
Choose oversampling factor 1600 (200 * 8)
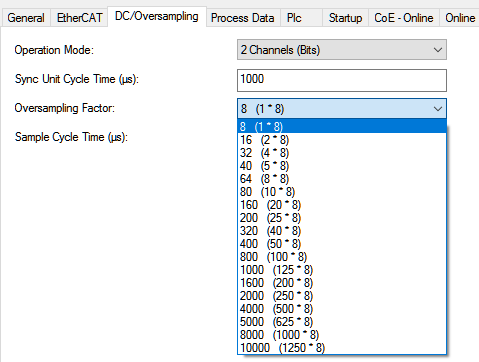[342, 283]
